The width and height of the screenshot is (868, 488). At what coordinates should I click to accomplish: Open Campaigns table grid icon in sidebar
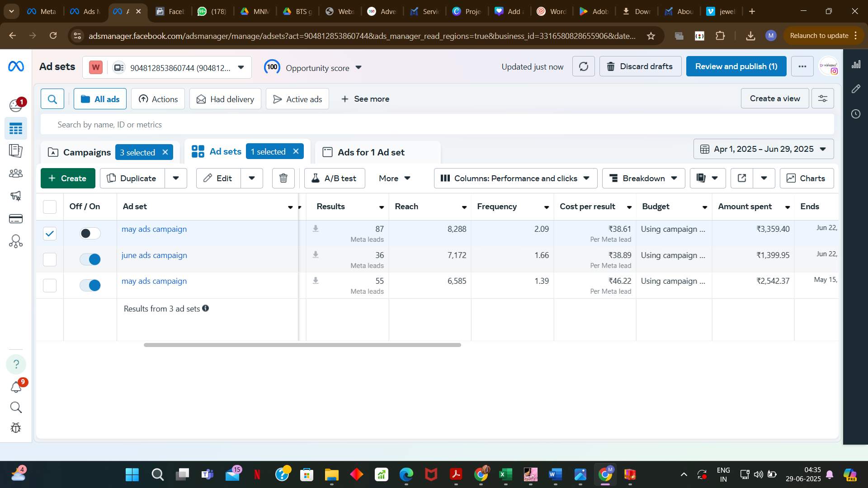[x=16, y=129]
